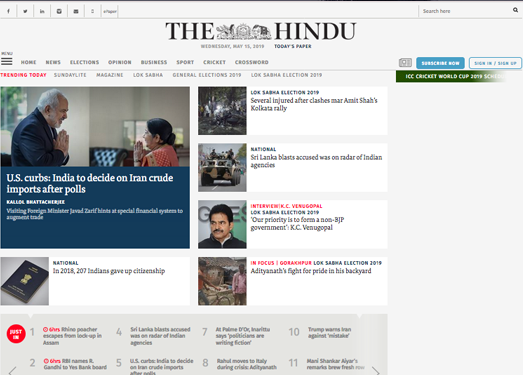
Task: Open the Cricket menu item
Action: [214, 62]
